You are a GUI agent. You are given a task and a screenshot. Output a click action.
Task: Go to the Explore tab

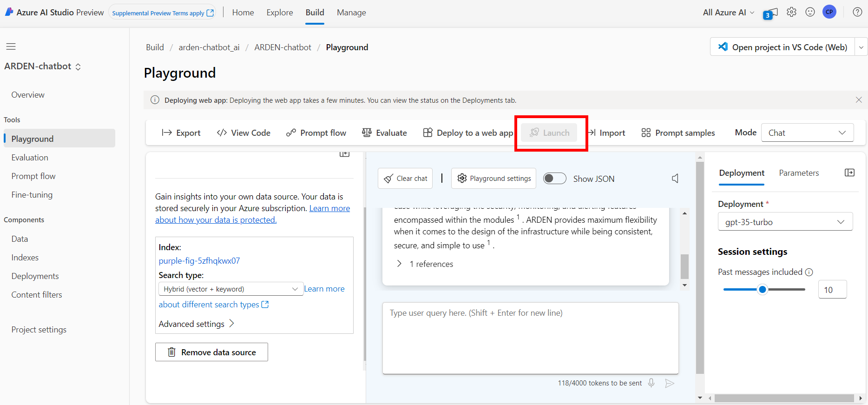[280, 13]
